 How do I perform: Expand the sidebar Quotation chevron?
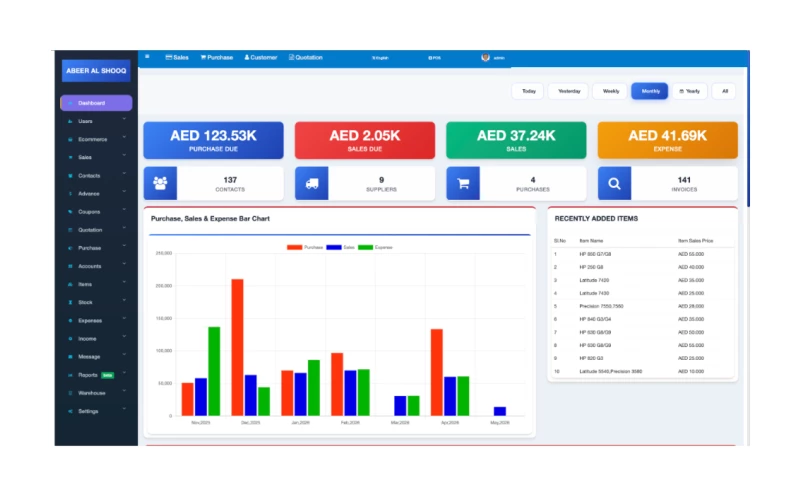(124, 228)
